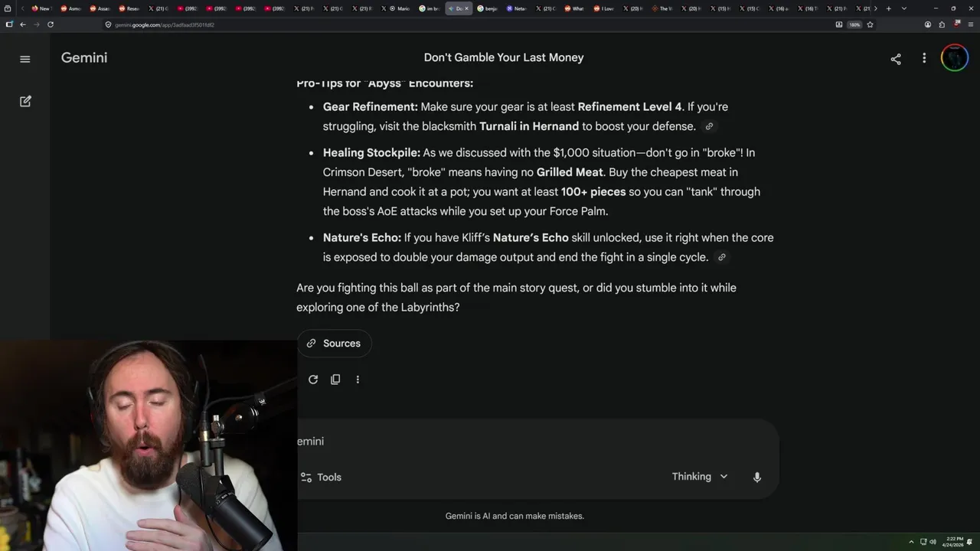
Task: Show hidden system tray icons chevron
Action: click(x=911, y=542)
